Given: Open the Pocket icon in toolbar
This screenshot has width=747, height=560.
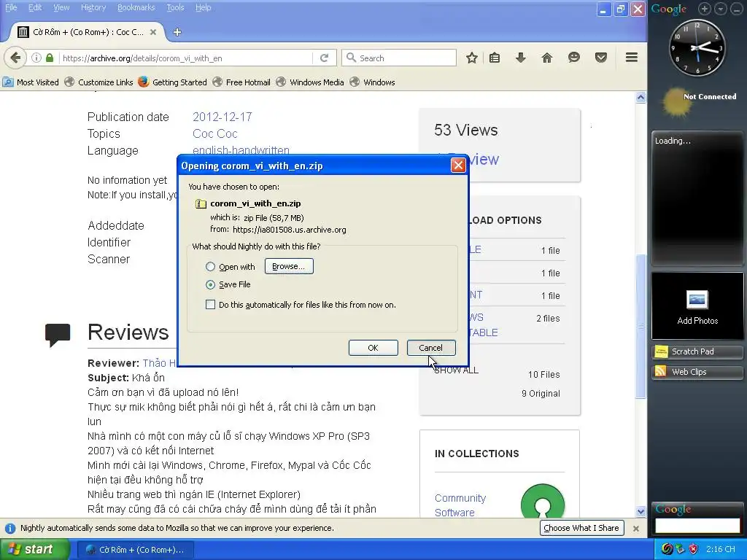Looking at the screenshot, I should point(601,58).
